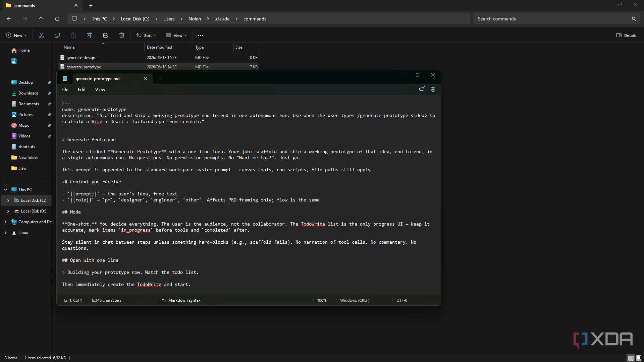The image size is (644, 362).
Task: Switch to details list view icon
Action: click(x=631, y=358)
